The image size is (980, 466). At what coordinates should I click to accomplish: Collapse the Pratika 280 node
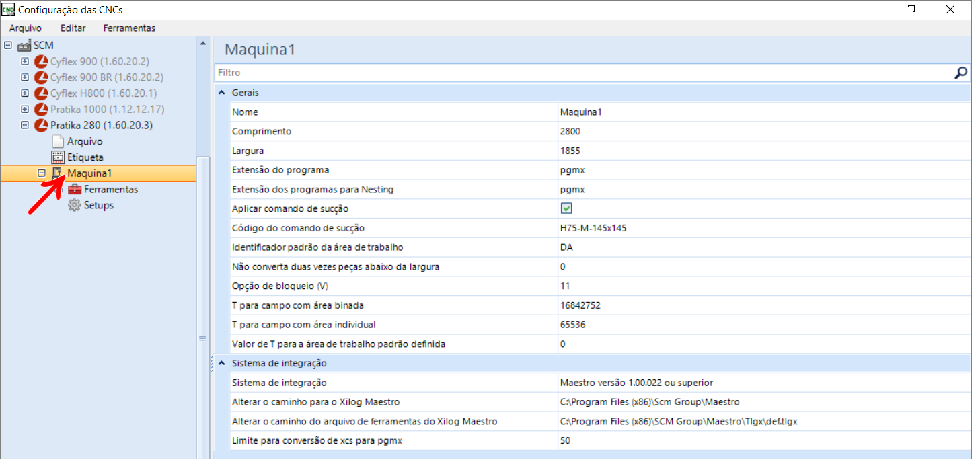[25, 126]
